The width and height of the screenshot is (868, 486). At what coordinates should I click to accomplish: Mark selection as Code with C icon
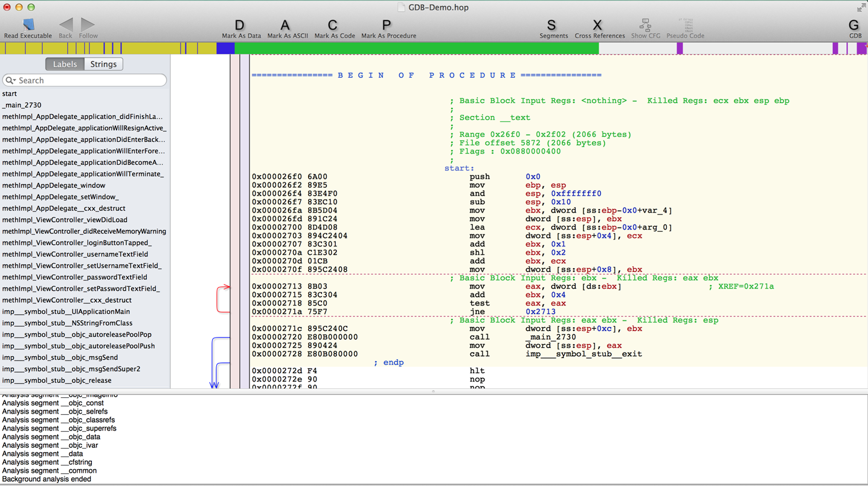[x=333, y=25]
